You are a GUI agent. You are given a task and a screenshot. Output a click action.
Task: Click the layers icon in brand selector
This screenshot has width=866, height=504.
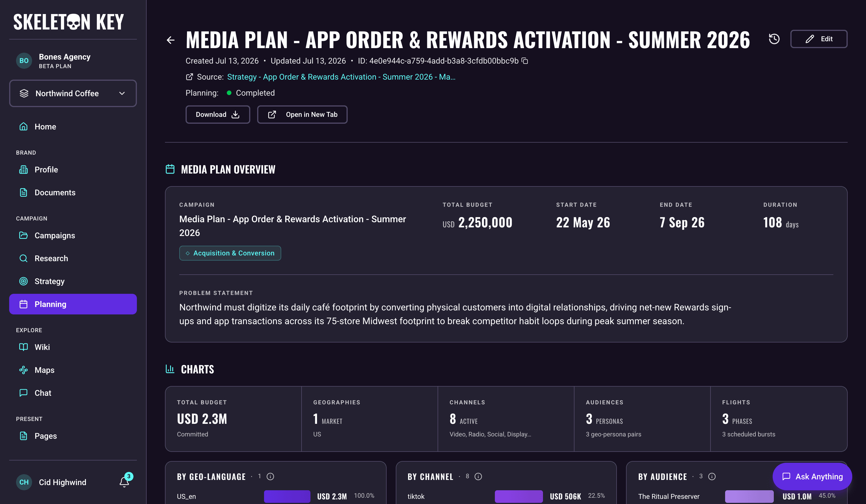click(x=24, y=93)
